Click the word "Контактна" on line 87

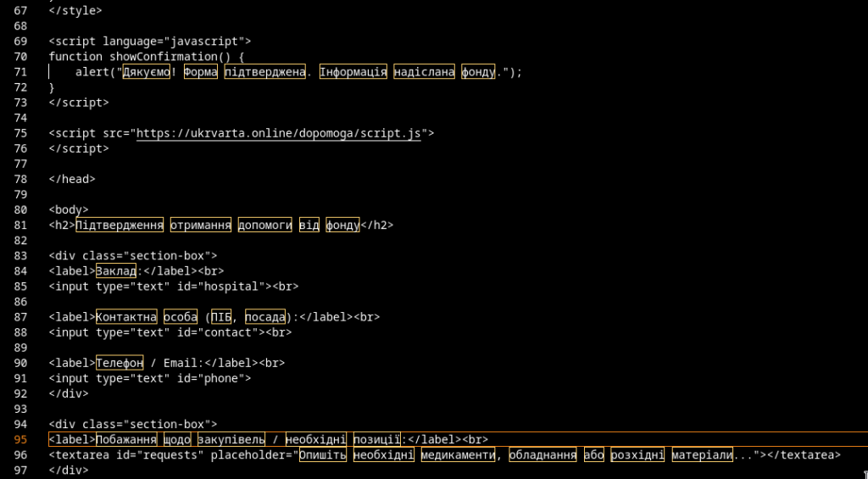pyautogui.click(x=126, y=317)
